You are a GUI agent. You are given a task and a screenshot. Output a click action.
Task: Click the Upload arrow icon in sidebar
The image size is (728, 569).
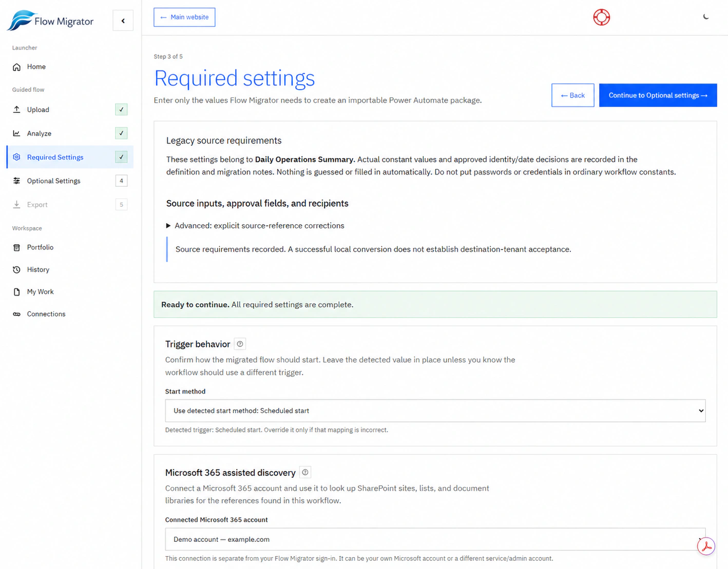coord(17,110)
